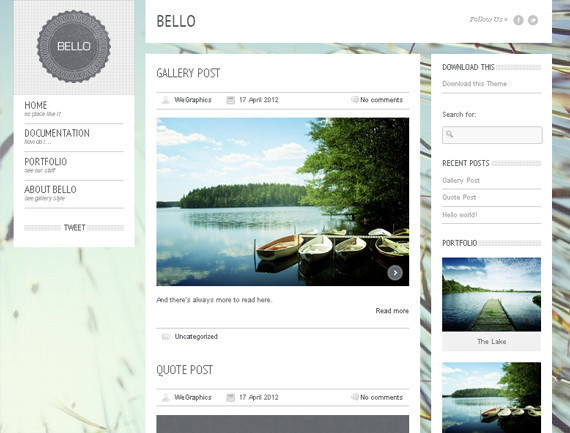Open About Bello menu item
Screen dimensions: 570x433
click(x=51, y=189)
